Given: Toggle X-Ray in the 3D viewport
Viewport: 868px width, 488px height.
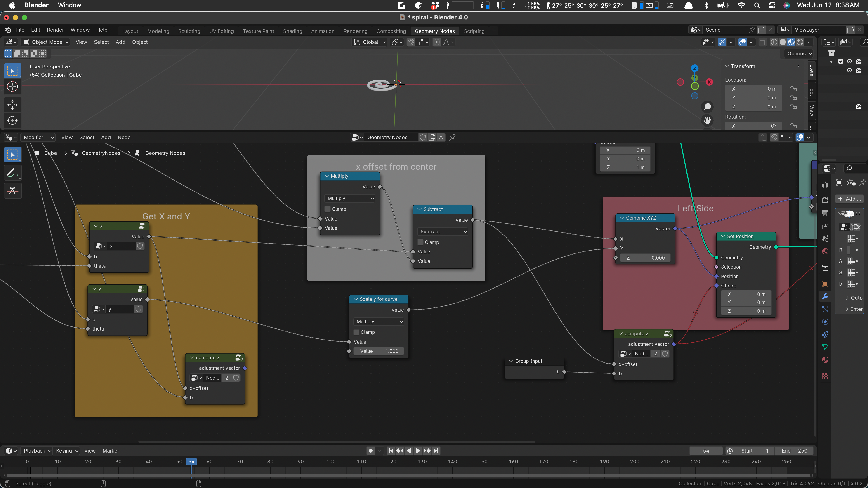Looking at the screenshot, I should pos(763,42).
